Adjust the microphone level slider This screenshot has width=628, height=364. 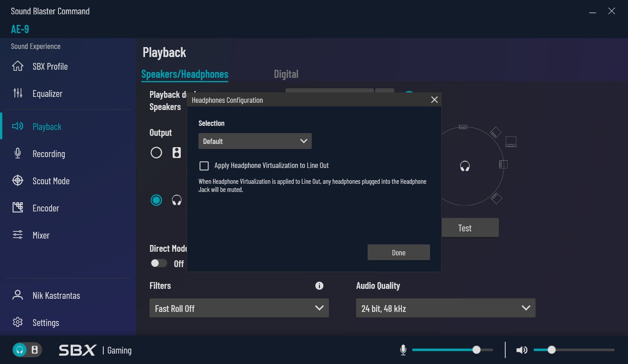452,350
